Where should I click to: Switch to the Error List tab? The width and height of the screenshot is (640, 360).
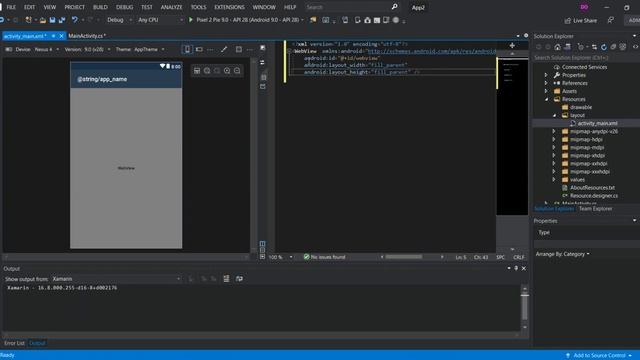click(x=14, y=343)
